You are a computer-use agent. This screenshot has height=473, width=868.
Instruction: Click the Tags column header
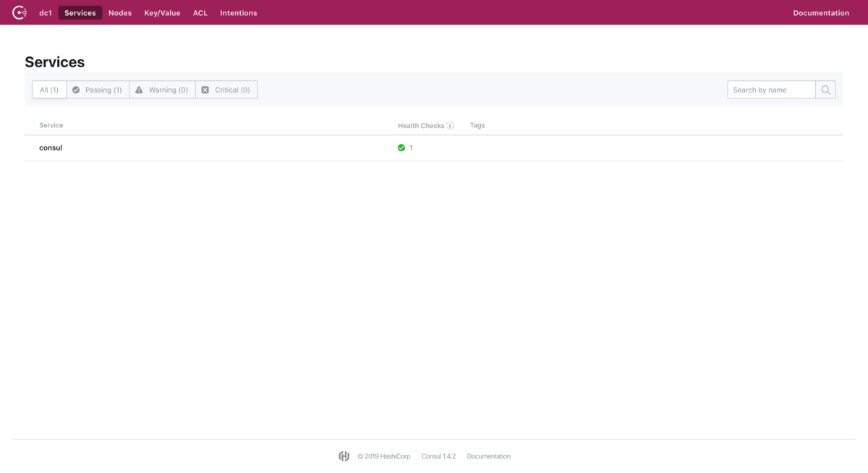tap(477, 125)
